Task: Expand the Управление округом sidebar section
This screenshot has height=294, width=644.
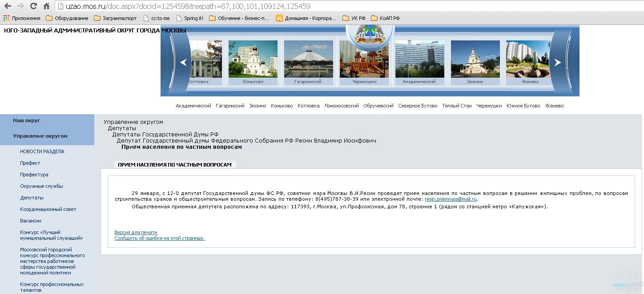Action: 40,136
